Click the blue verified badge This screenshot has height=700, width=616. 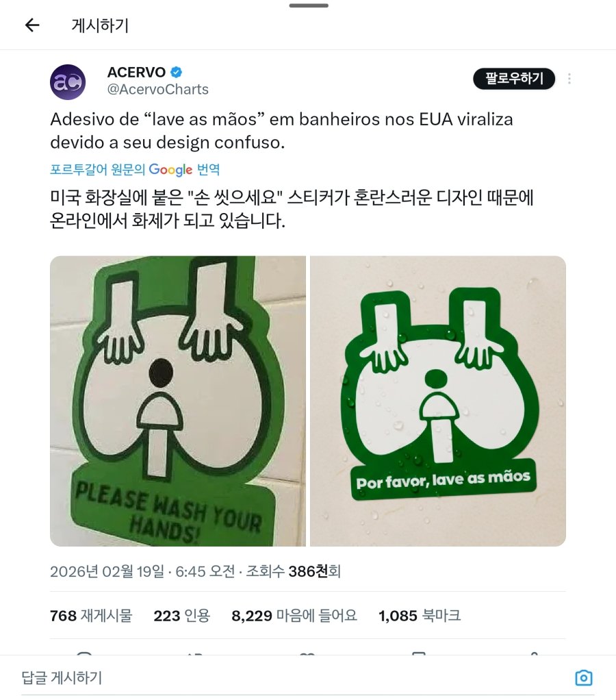[x=176, y=72]
